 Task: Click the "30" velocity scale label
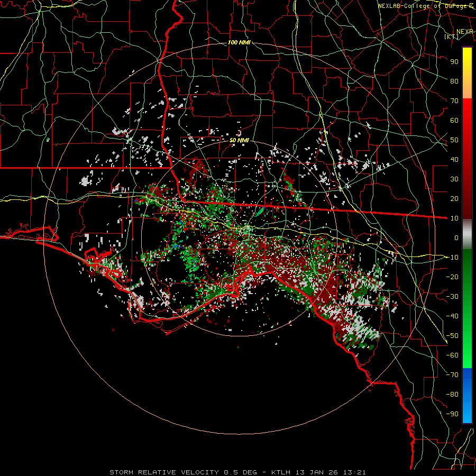coord(454,179)
